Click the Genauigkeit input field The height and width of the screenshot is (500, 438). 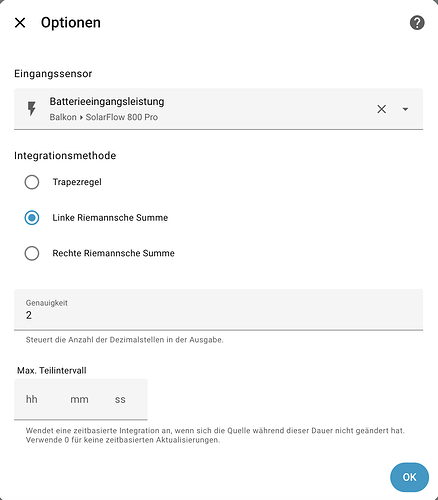[218, 310]
